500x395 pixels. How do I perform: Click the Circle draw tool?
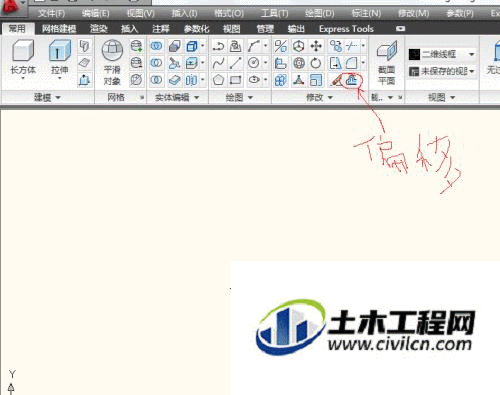(254, 63)
